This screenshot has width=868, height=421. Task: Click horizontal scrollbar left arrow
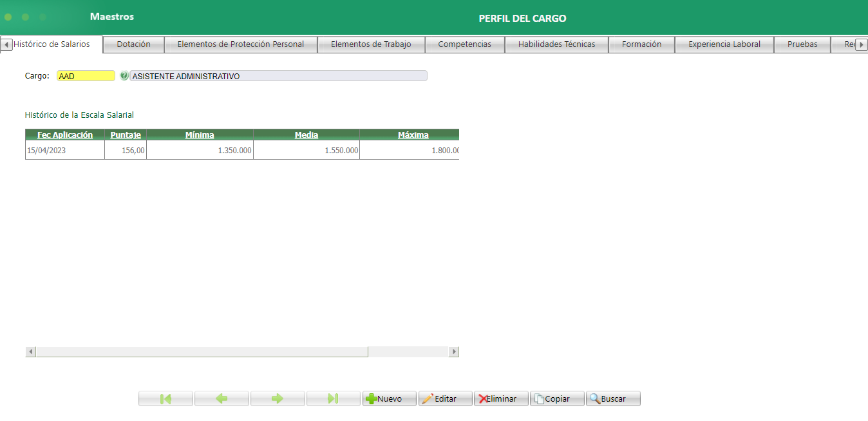pos(30,351)
